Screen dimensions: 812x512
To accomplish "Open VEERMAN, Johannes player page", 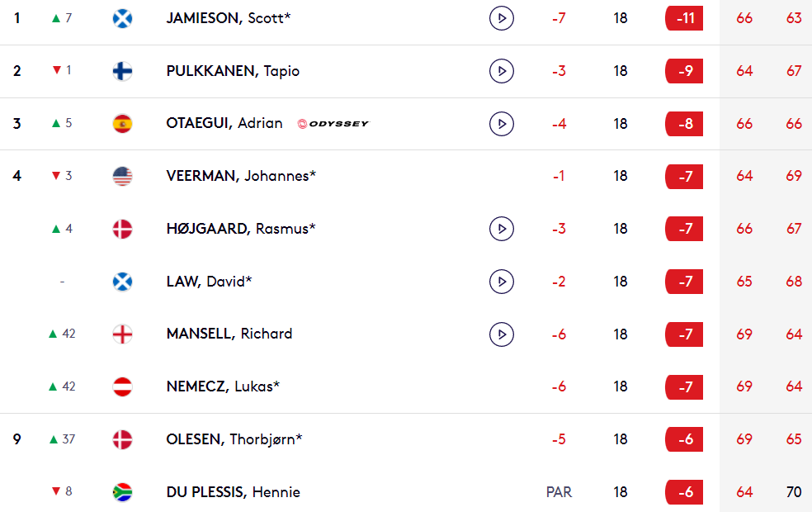I will click(241, 176).
